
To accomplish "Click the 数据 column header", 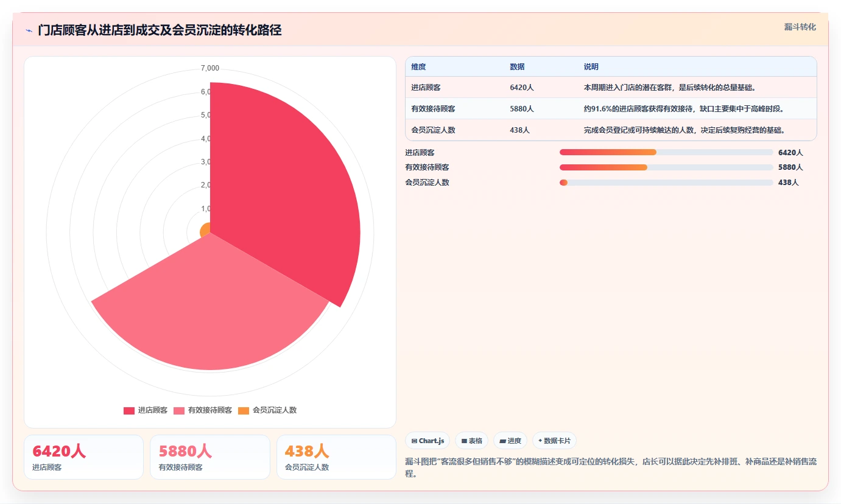I will (517, 67).
